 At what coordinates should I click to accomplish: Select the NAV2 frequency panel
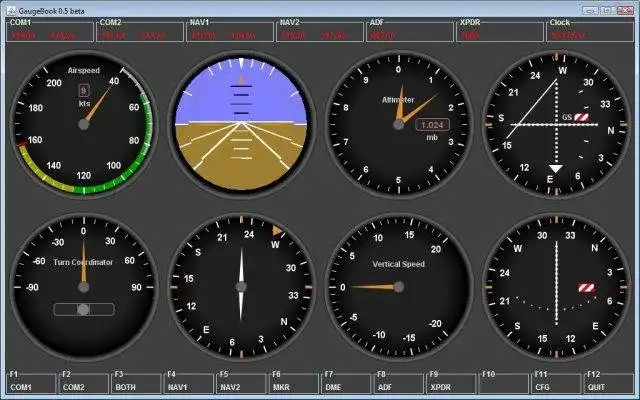pos(320,31)
